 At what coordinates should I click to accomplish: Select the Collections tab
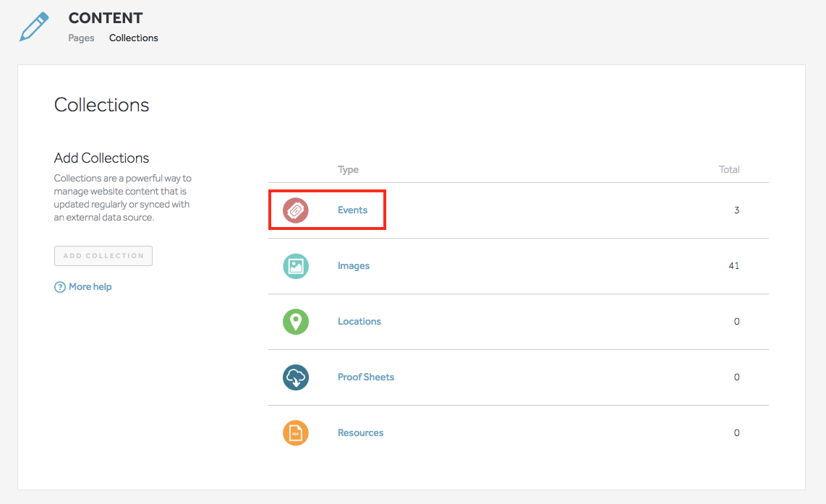pos(134,38)
